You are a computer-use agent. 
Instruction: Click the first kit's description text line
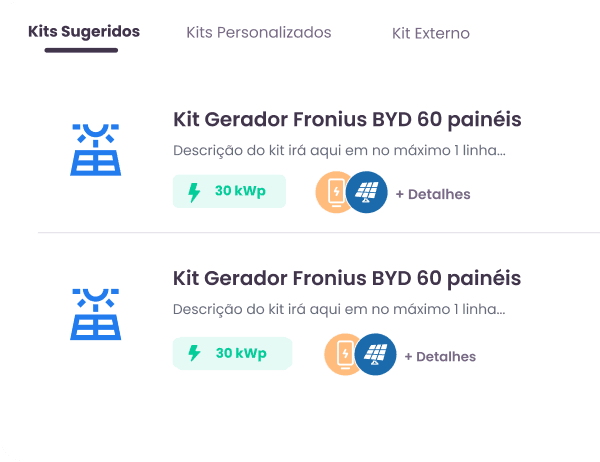point(339,150)
